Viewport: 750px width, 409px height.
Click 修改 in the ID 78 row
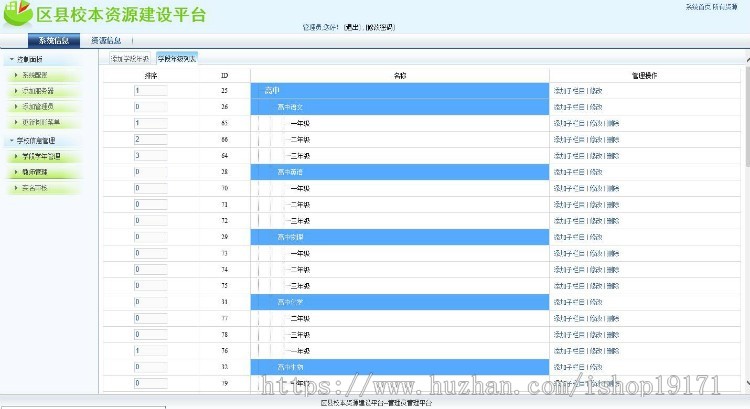(596, 335)
